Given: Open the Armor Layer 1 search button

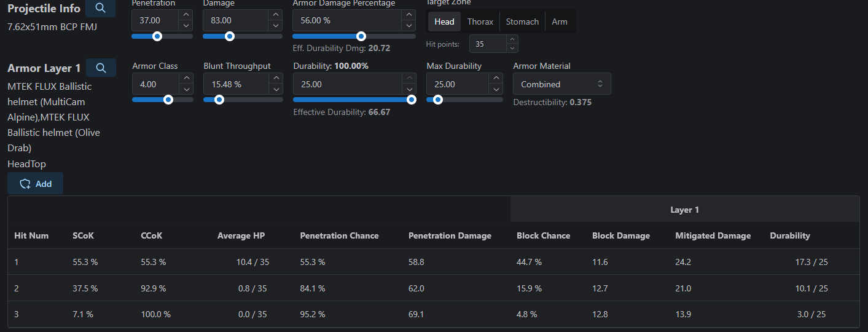Looking at the screenshot, I should click(101, 68).
